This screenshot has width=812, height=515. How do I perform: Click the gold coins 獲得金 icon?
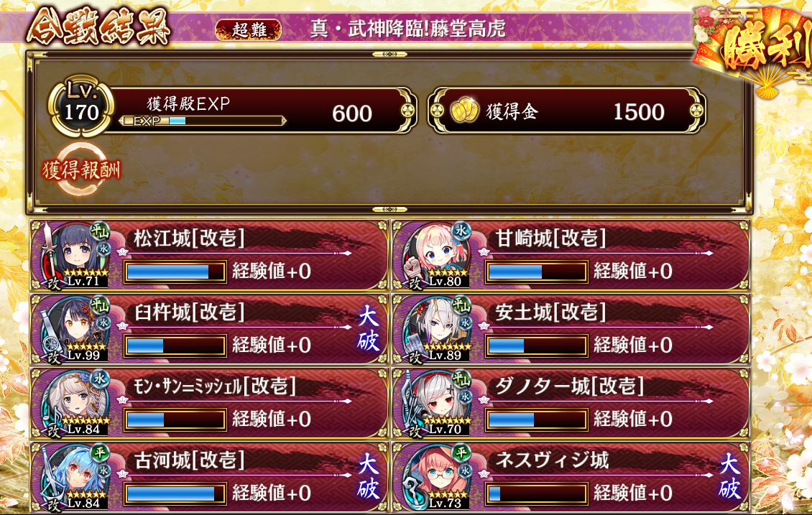coord(464,110)
